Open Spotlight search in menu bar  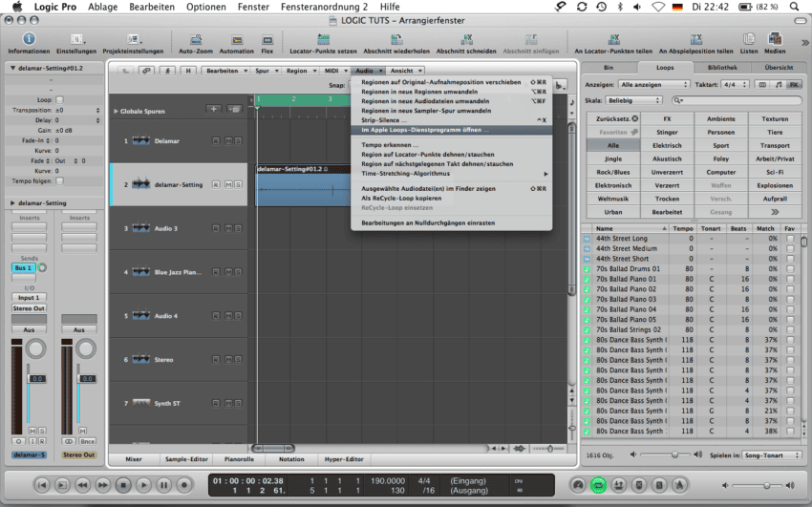794,7
